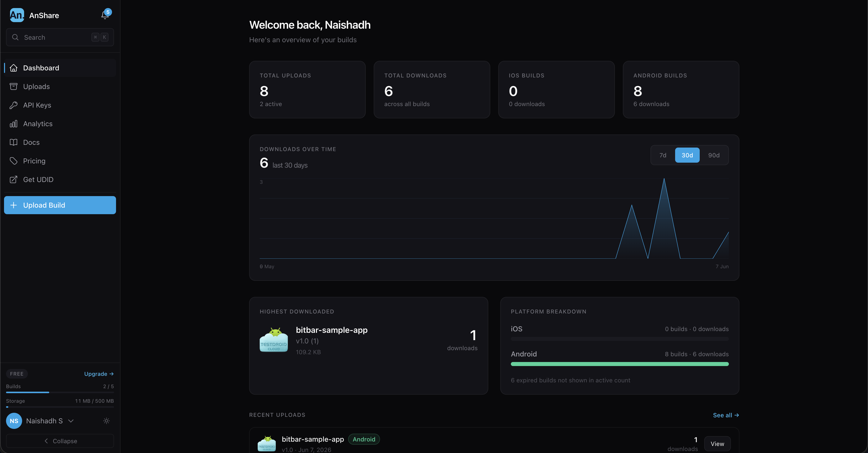The image size is (868, 453).
Task: Click the Android platform breakdown bar
Action: (x=620, y=364)
